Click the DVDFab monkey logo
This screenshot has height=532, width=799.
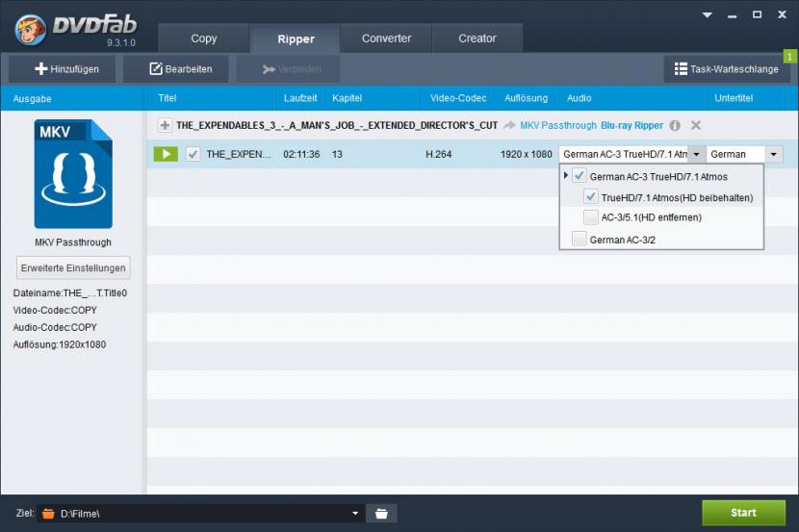pyautogui.click(x=30, y=30)
